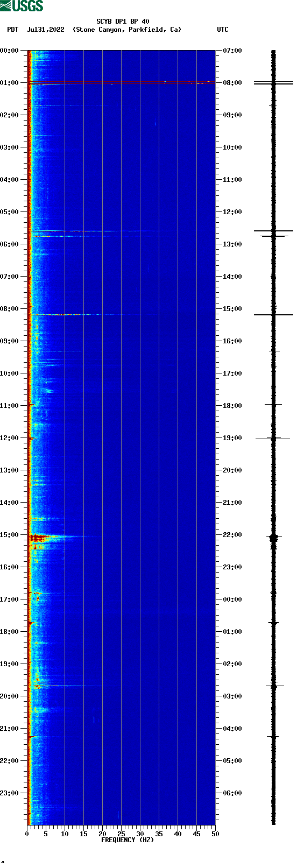Click the '00:00' PDT time label
The image size is (297, 868).
coord(10,51)
